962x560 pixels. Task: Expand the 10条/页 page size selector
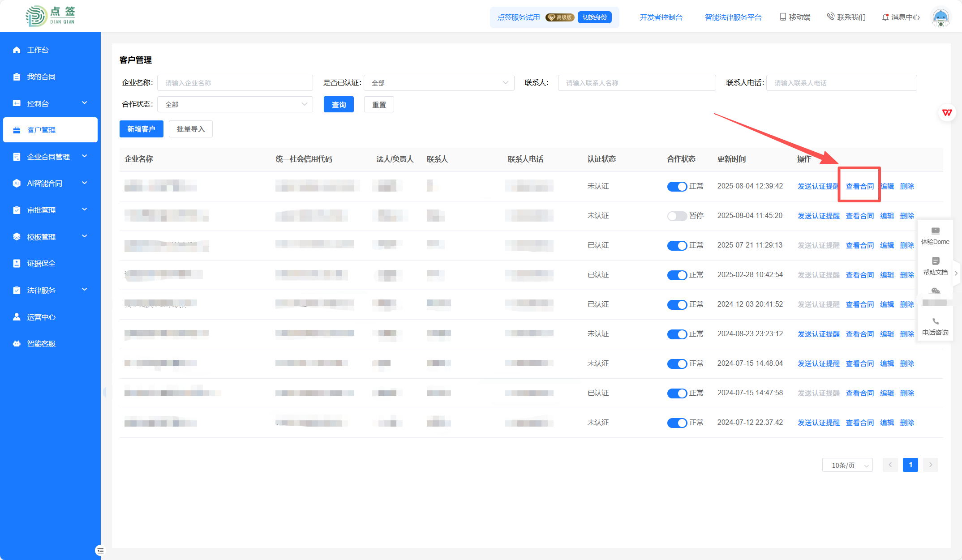tap(847, 465)
